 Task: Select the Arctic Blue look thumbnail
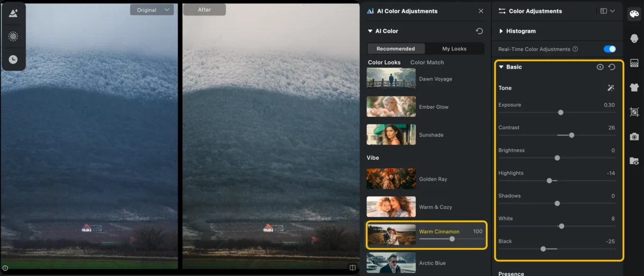pyautogui.click(x=391, y=263)
